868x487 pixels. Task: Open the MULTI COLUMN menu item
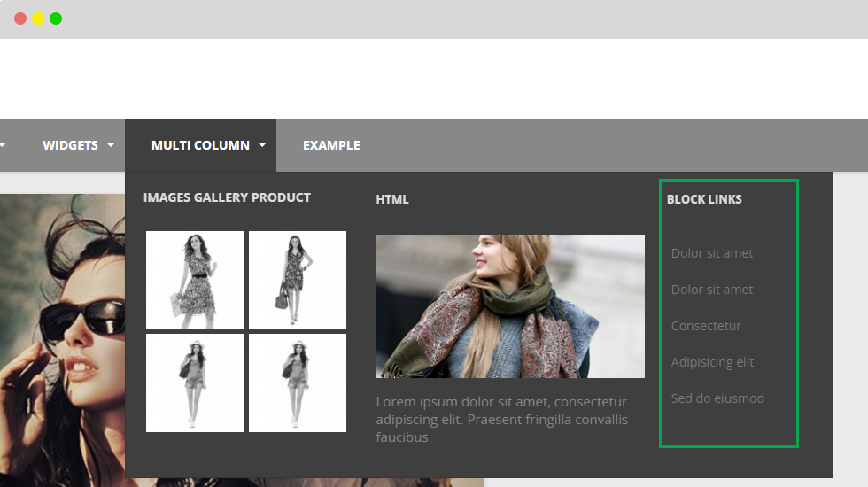[200, 145]
